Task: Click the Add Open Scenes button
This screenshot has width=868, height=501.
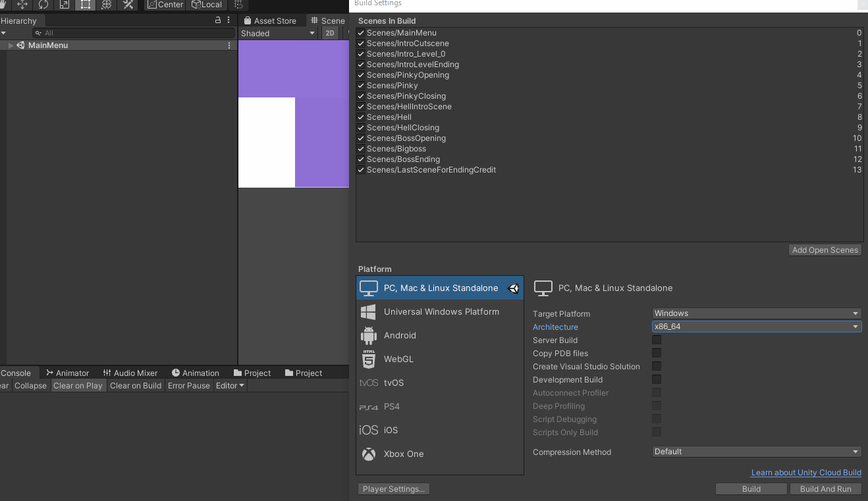Action: pyautogui.click(x=825, y=250)
